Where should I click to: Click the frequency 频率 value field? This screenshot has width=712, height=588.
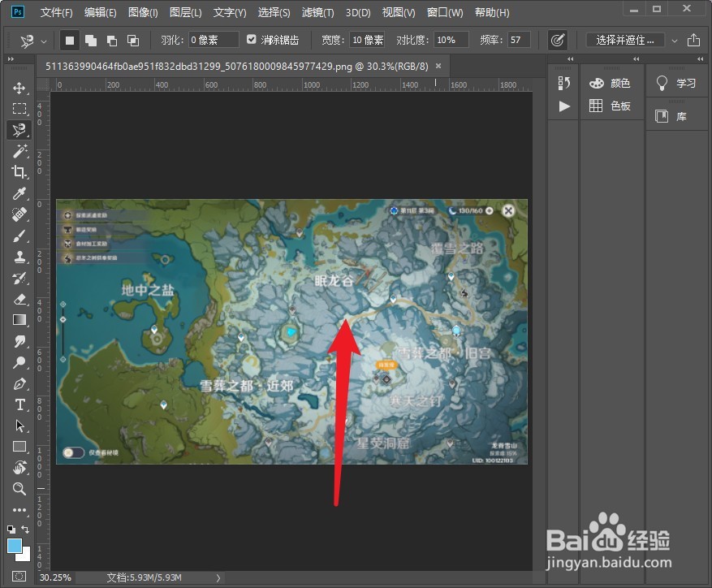click(519, 40)
